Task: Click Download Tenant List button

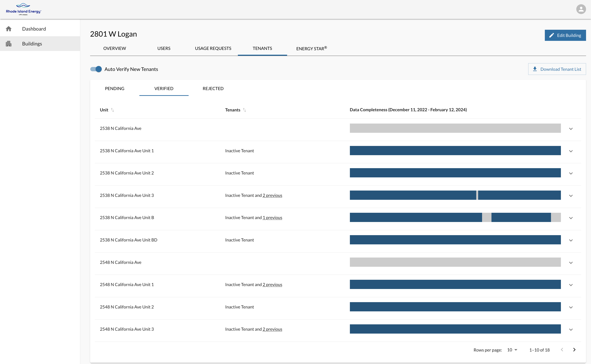Action: click(557, 69)
